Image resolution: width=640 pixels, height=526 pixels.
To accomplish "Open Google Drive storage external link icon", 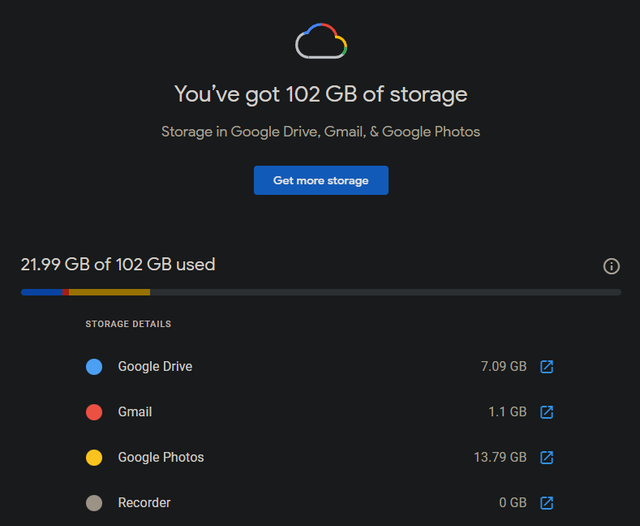I will tap(547, 366).
